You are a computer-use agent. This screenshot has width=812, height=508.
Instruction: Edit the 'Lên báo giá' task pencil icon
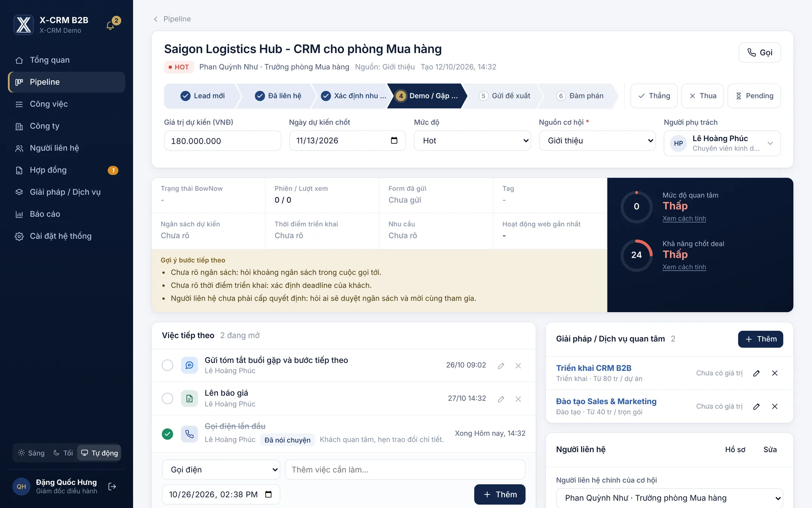(x=501, y=399)
